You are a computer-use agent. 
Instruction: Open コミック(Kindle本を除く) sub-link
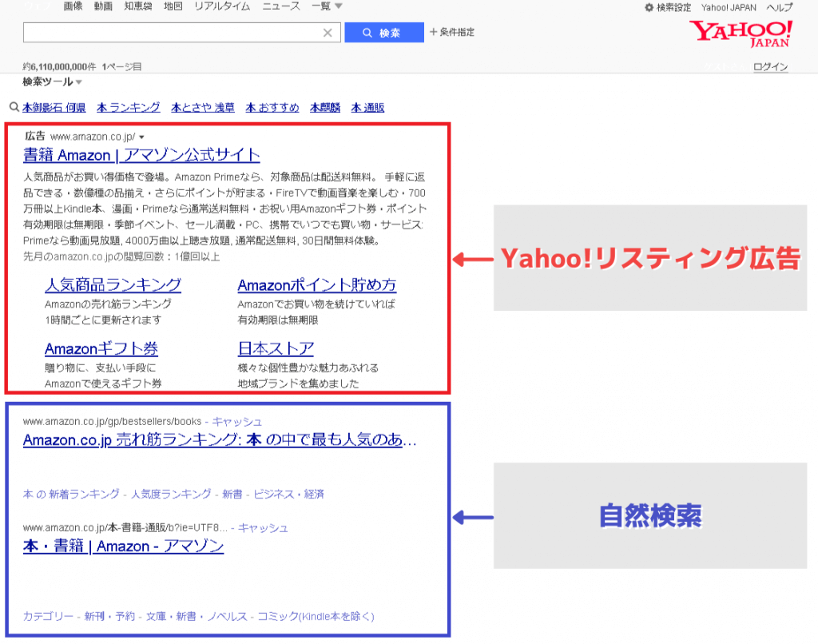[x=316, y=616]
